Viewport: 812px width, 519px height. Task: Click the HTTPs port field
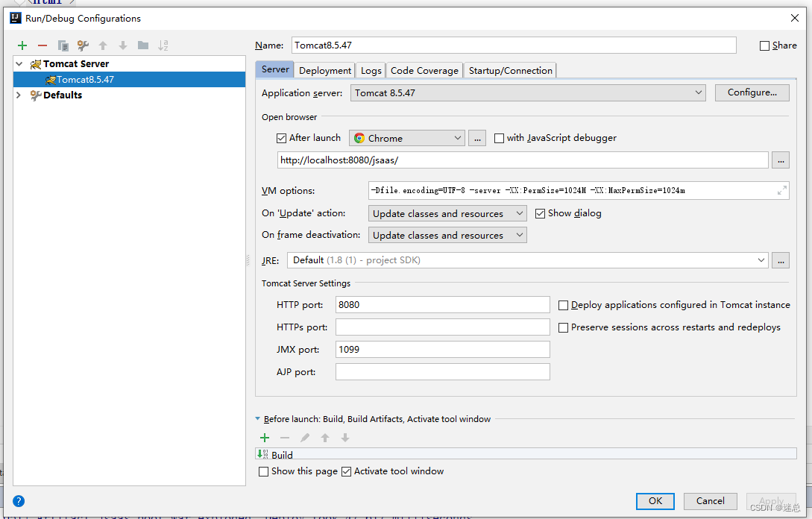click(x=443, y=327)
